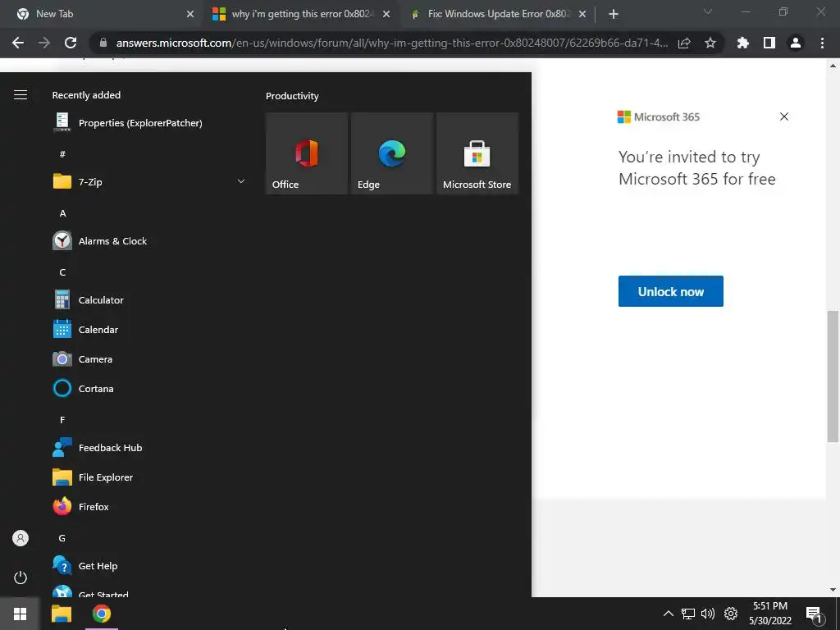Reload the current page
This screenshot has height=630, width=840.
coord(71,43)
